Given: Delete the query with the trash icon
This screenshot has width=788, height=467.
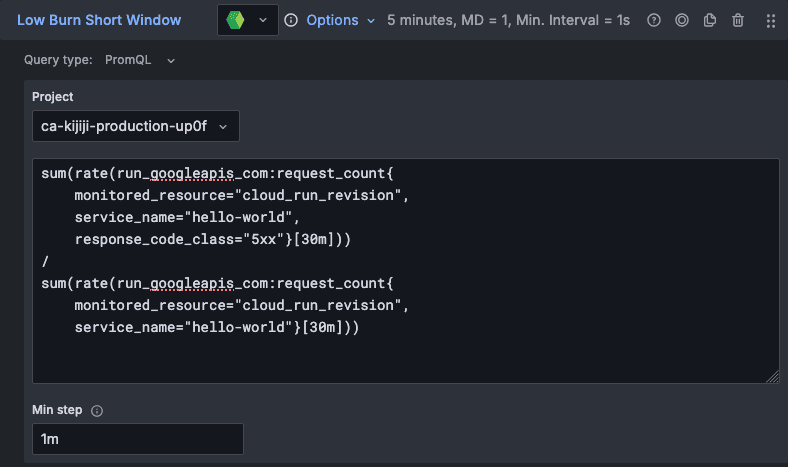Looking at the screenshot, I should click(x=738, y=20).
